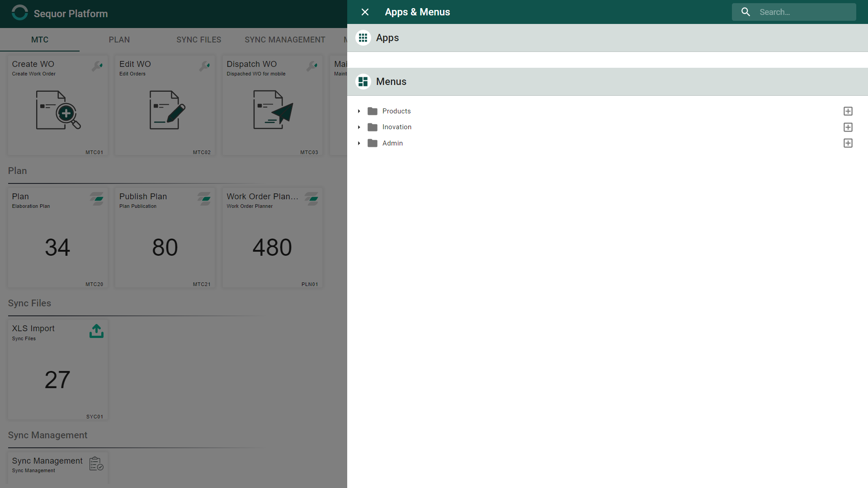The image size is (868, 488).
Task: Click the layers icon on Publish Plan
Action: (204, 199)
